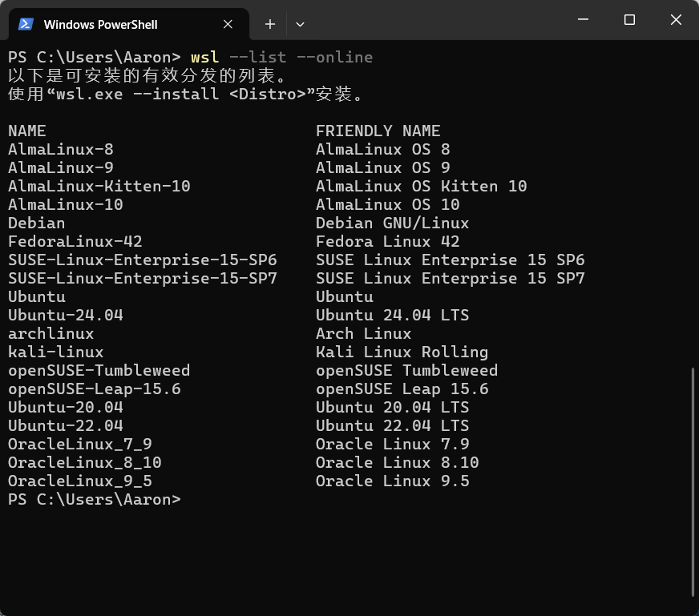Click 'SUSE Linux Enterprise 15 SP6' friendly name

tap(451, 260)
